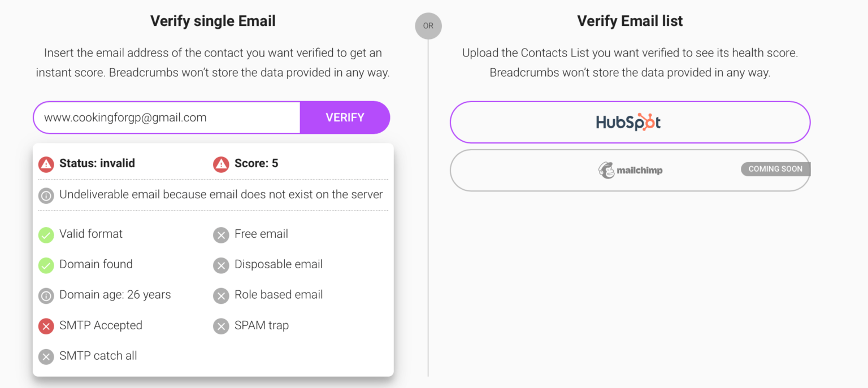Open the HubSpot upload option
This screenshot has width=868, height=388.
point(630,122)
